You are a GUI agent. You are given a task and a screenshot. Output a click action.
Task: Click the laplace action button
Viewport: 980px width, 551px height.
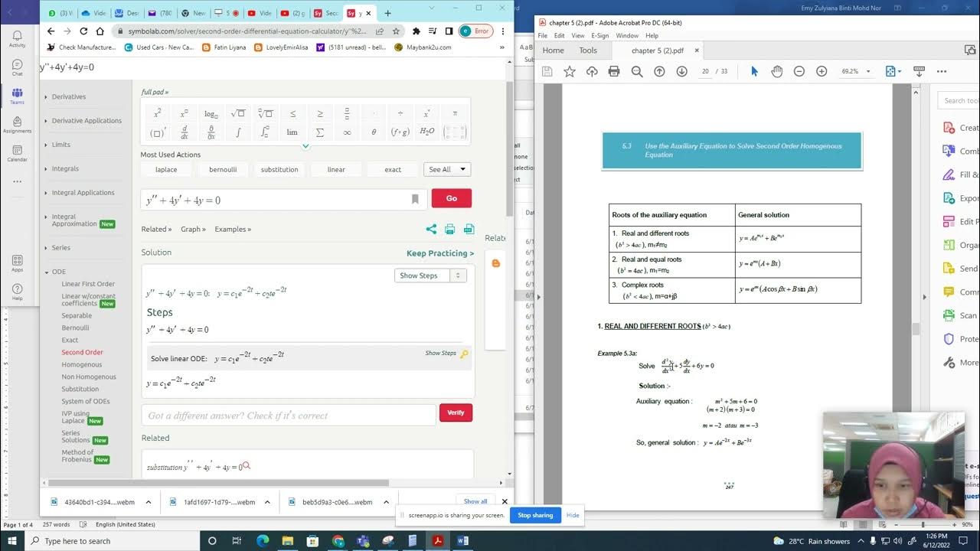pyautogui.click(x=166, y=169)
